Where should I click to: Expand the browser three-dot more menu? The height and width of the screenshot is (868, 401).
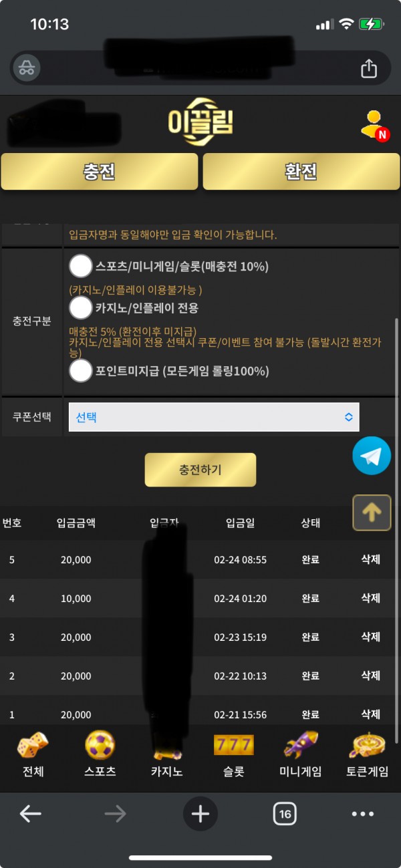point(363,813)
